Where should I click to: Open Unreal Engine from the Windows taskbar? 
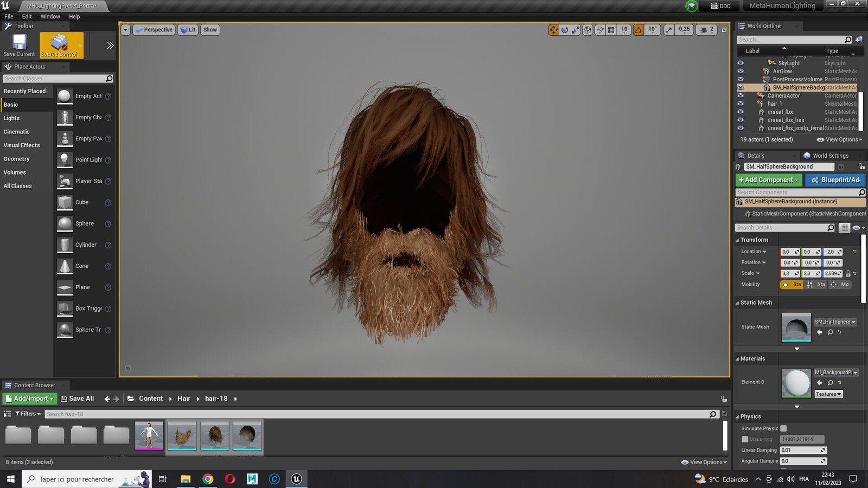(x=296, y=479)
